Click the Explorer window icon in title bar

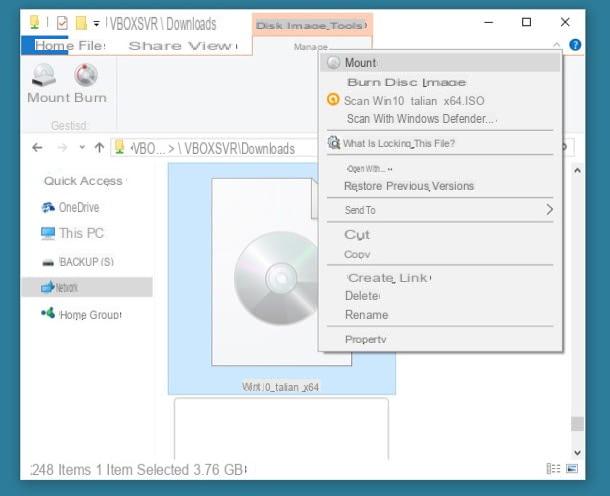(x=35, y=23)
